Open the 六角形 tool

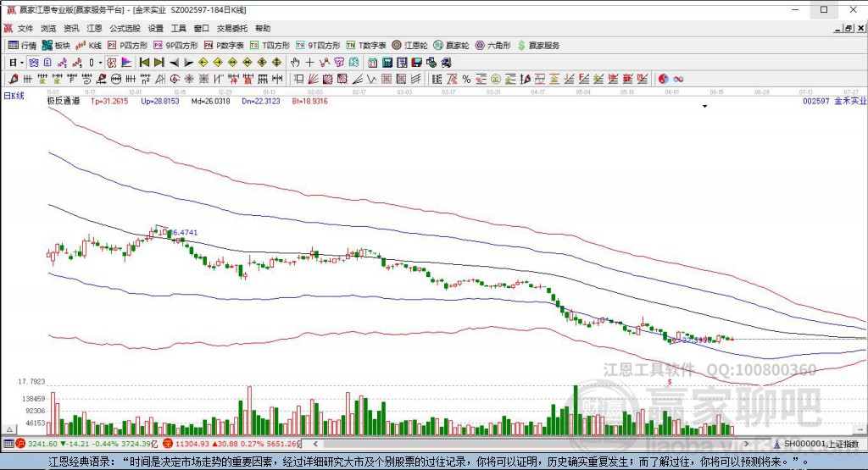click(x=493, y=46)
